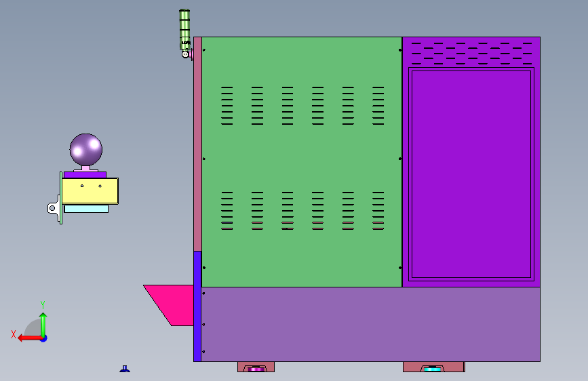
Task: Click the green Y axis arrow of the triad
Action: (x=43, y=325)
